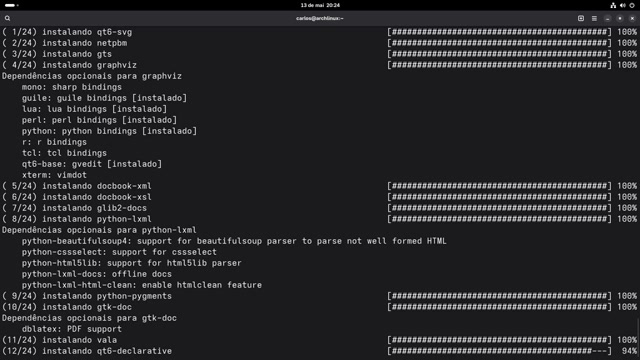Screen dimensions: 640x360
Task: Click "( 8/24) instalando python-lxml"
Action: 77,219
